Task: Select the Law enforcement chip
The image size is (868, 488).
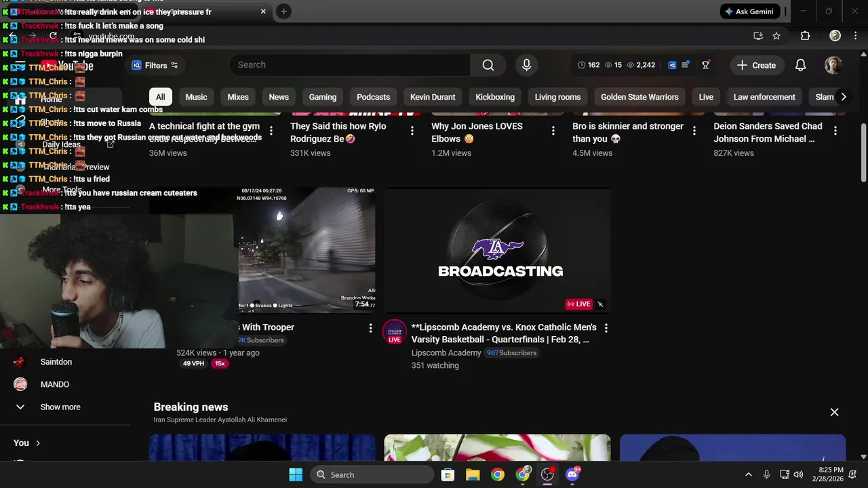Action: (x=764, y=97)
